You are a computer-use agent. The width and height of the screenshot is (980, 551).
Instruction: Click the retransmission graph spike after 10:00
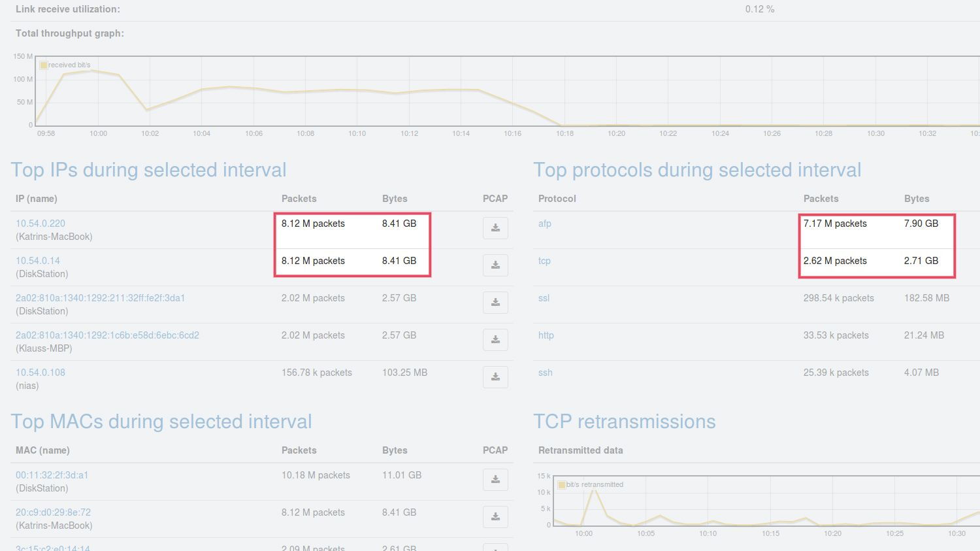(594, 490)
